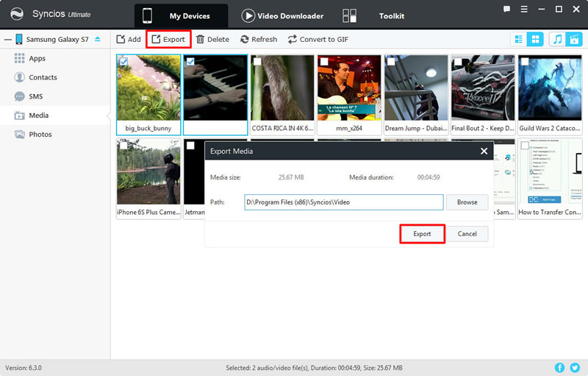Select the How to Transfer Con... thumbnail
Screen dimensions: 588x376
[x=550, y=172]
